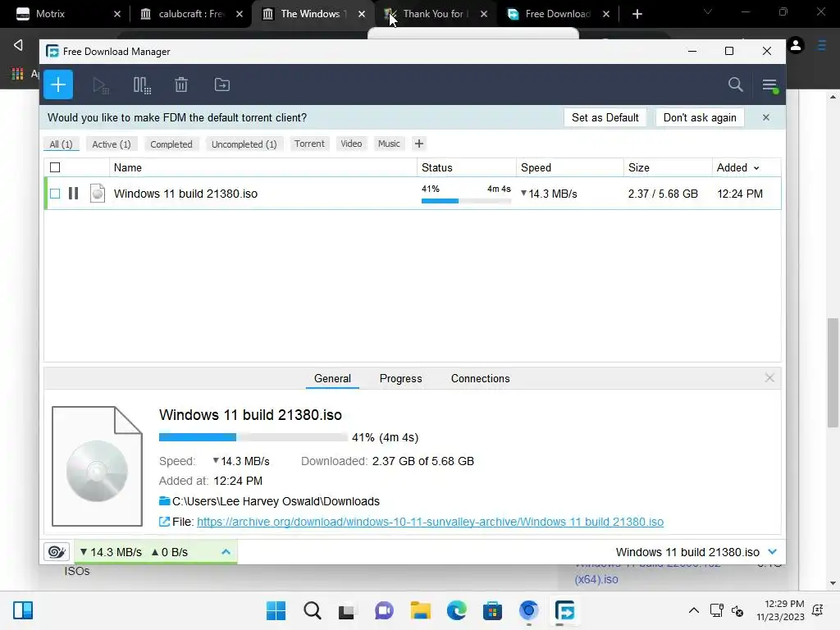Click the browser page vertical scrollbar
Image resolution: width=840 pixels, height=630 pixels.
[833, 372]
